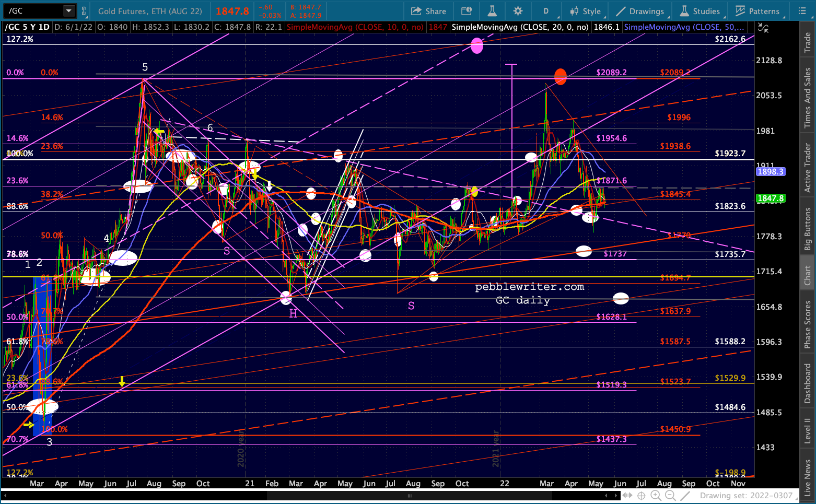Click the red $1637.9 level label
Image resolution: width=816 pixels, height=504 pixels.
point(675,311)
